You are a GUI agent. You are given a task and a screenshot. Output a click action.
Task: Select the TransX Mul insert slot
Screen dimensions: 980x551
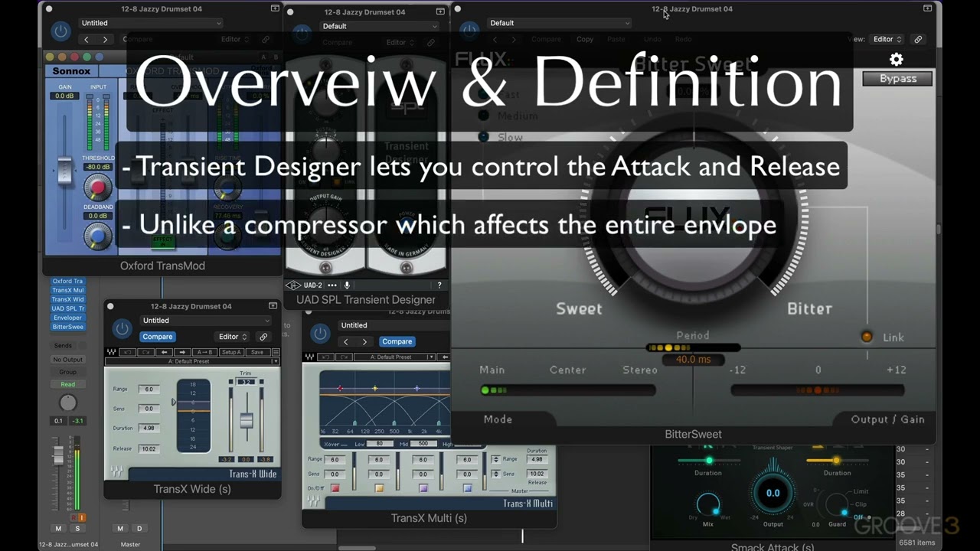(68, 290)
